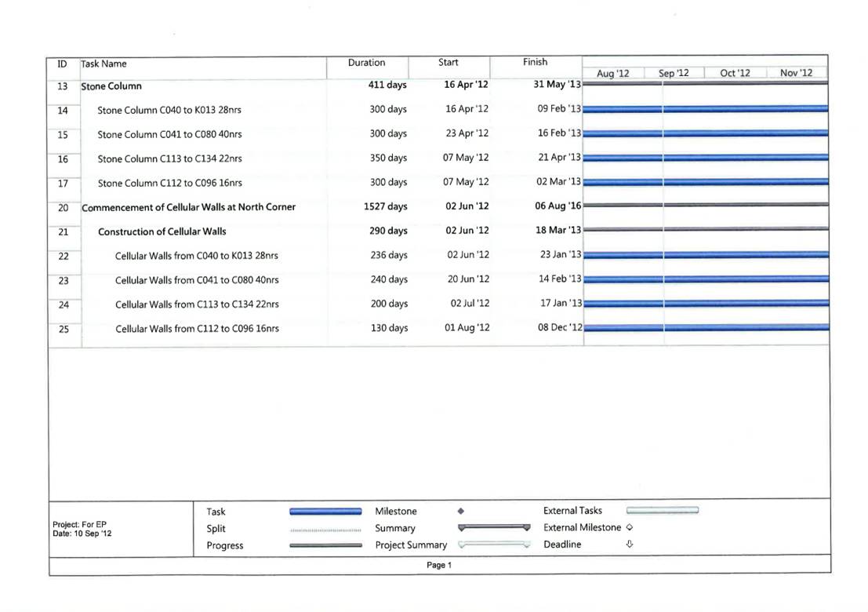Screen dimensions: 868x612
Task: Click the 290 days duration cell
Action: coord(389,231)
